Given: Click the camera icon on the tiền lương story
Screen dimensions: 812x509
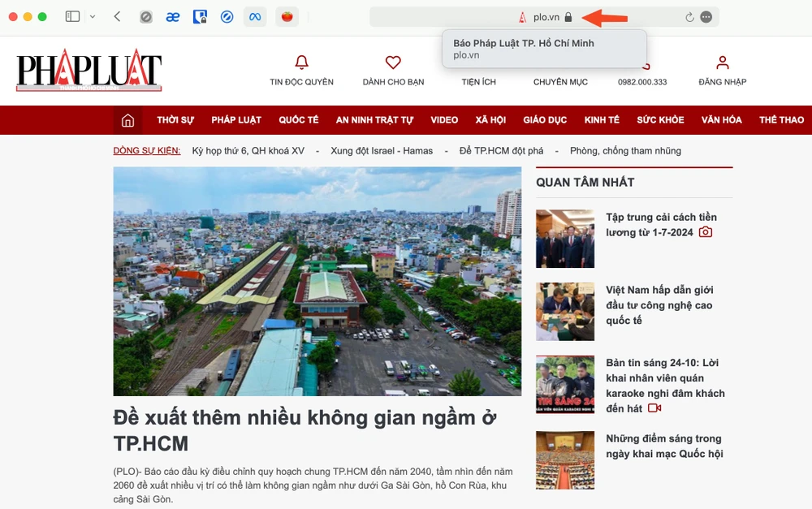Looking at the screenshot, I should (x=705, y=232).
